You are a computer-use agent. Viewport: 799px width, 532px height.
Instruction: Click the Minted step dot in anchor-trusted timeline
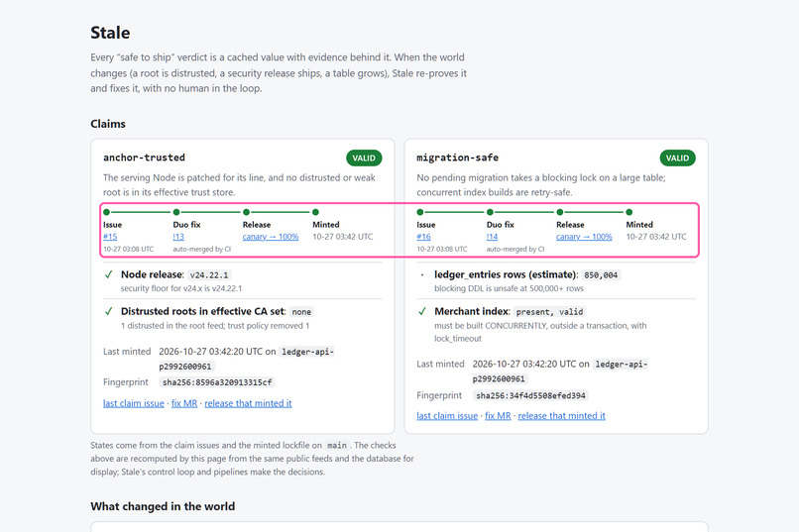pos(315,212)
